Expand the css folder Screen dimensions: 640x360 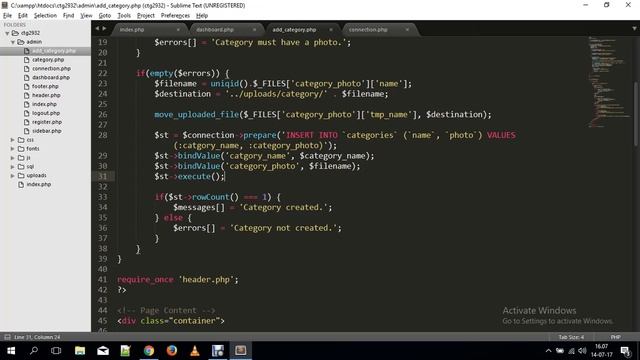tap(13, 140)
